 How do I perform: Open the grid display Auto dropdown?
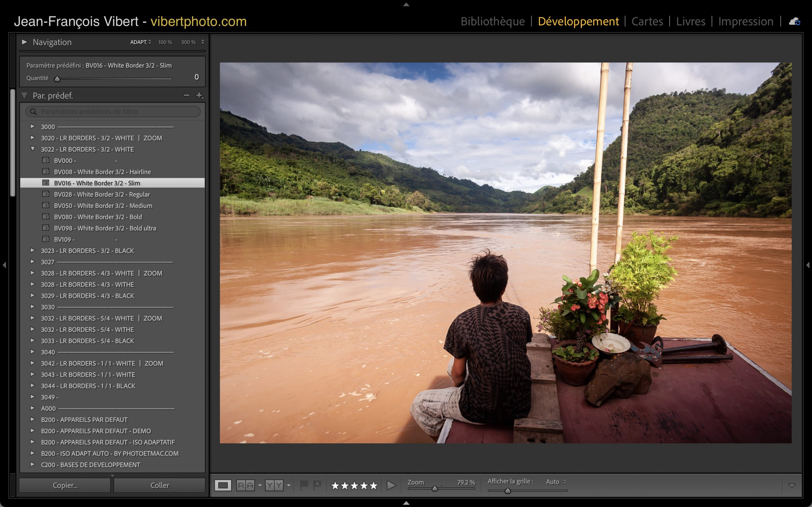point(556,482)
